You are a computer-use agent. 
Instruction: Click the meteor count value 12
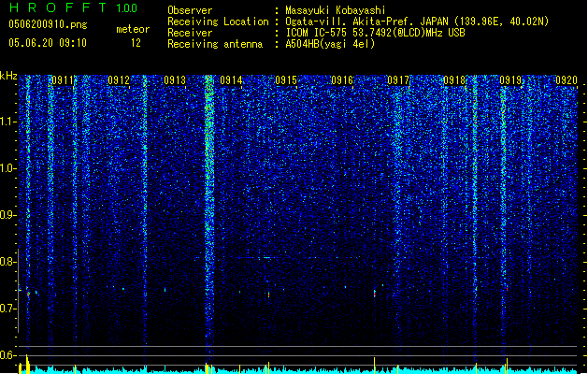[136, 43]
